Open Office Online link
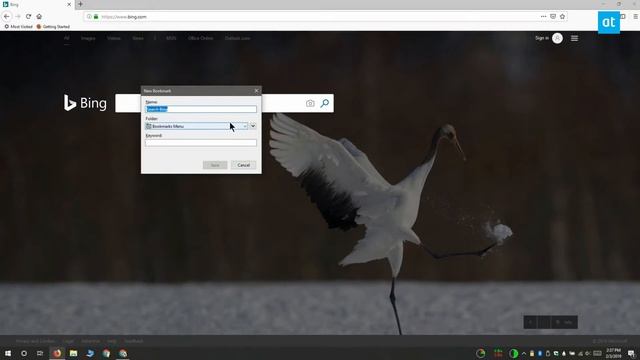640x360 pixels. point(200,38)
